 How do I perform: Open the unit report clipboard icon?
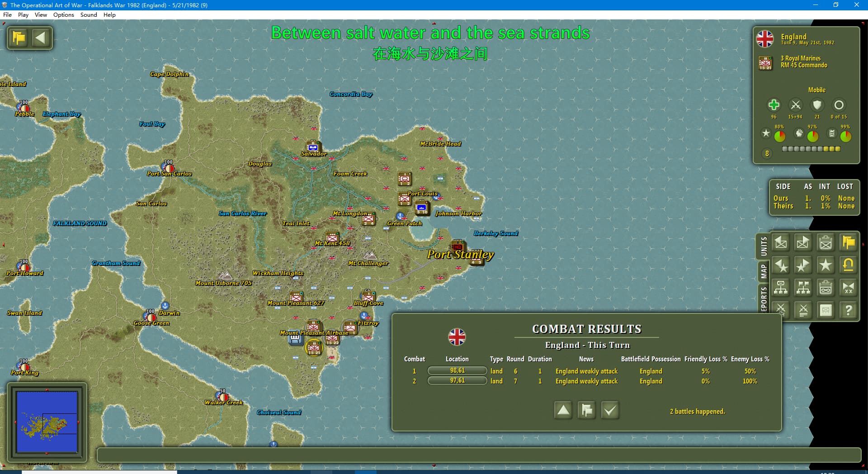[826, 242]
